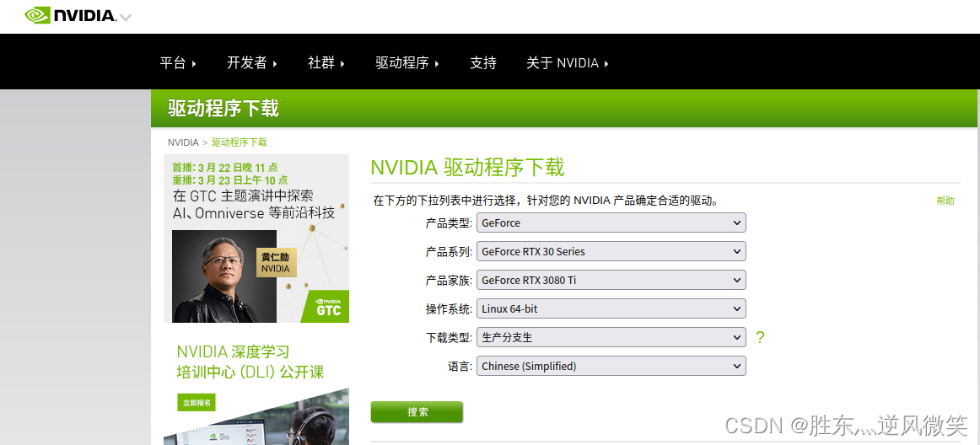Click the GTC logo badge on banner
The height and width of the screenshot is (445, 980).
[x=325, y=306]
